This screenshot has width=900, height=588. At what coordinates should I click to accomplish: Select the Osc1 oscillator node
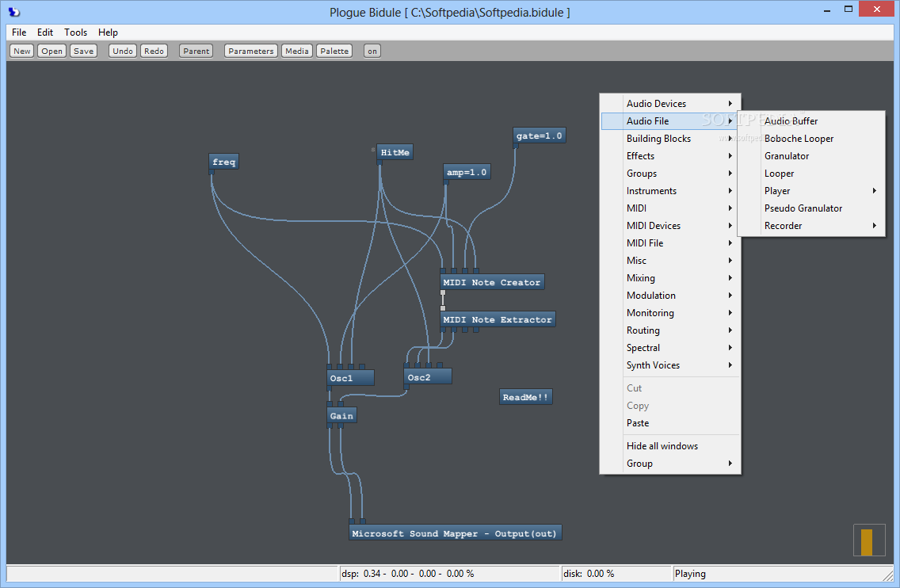pos(350,378)
